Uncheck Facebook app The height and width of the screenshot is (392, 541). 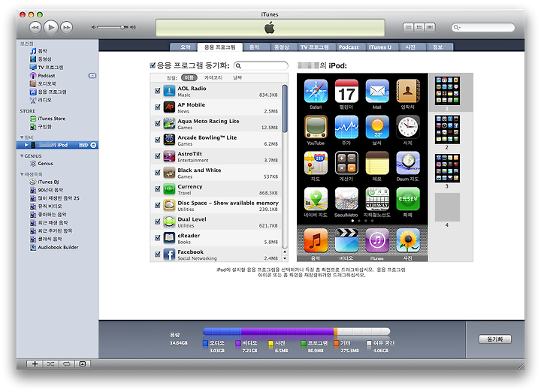pyautogui.click(x=158, y=254)
